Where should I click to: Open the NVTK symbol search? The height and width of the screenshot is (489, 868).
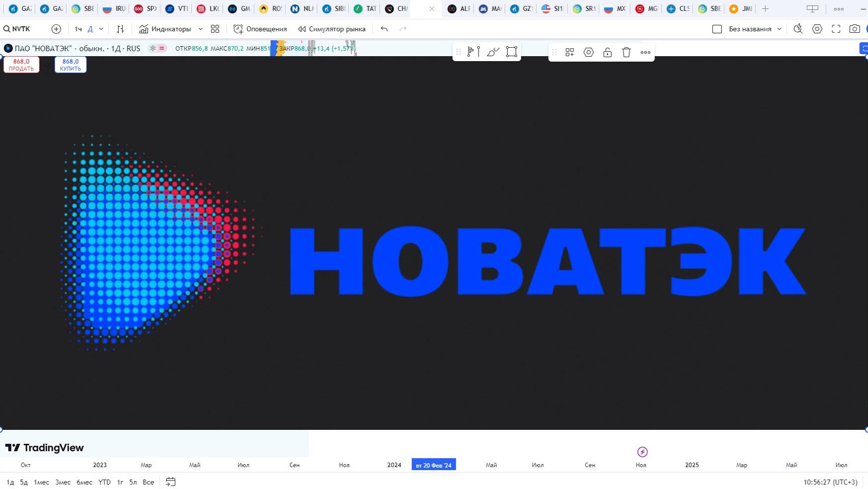17,29
